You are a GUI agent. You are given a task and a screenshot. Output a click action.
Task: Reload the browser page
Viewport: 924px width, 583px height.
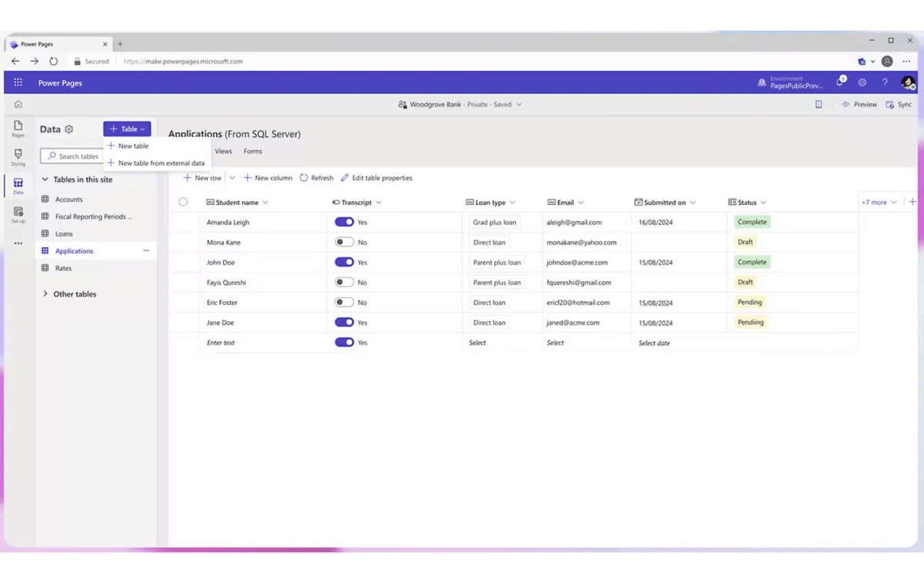click(x=53, y=61)
